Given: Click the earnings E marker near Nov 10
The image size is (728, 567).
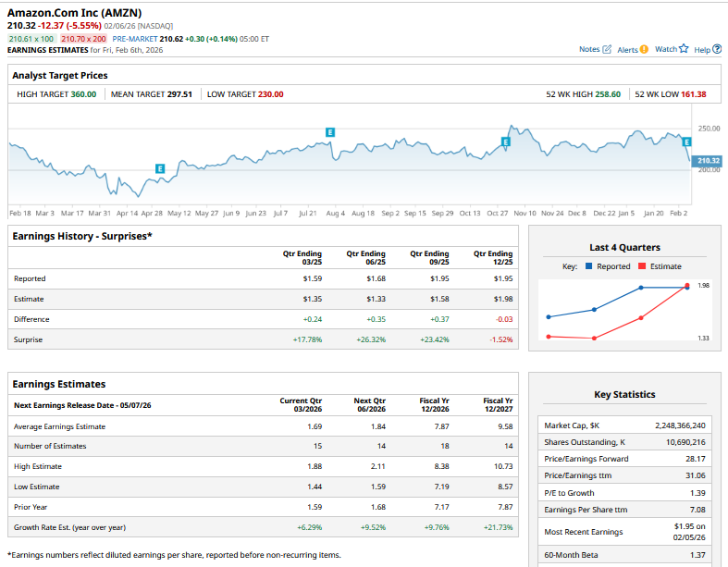Looking at the screenshot, I should click(x=505, y=142).
